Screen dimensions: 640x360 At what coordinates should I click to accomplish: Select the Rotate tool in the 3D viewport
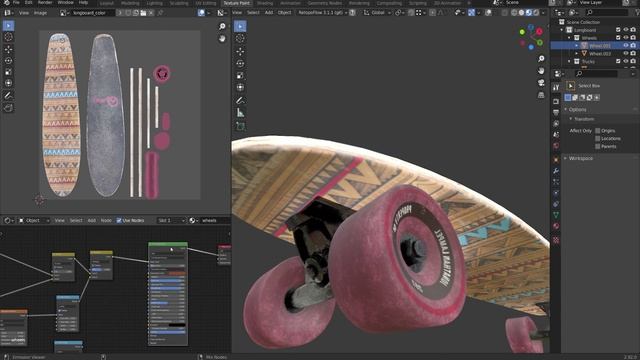coord(240,64)
